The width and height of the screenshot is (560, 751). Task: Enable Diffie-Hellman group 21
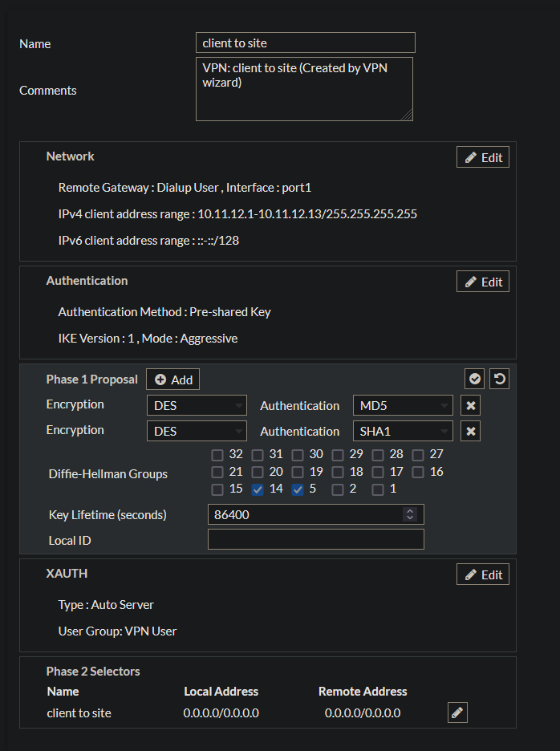(217, 472)
